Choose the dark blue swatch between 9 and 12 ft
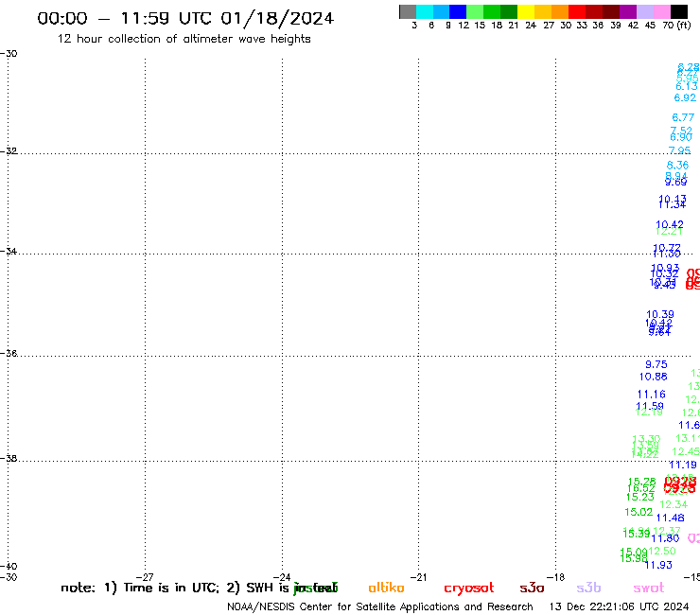 point(458,11)
